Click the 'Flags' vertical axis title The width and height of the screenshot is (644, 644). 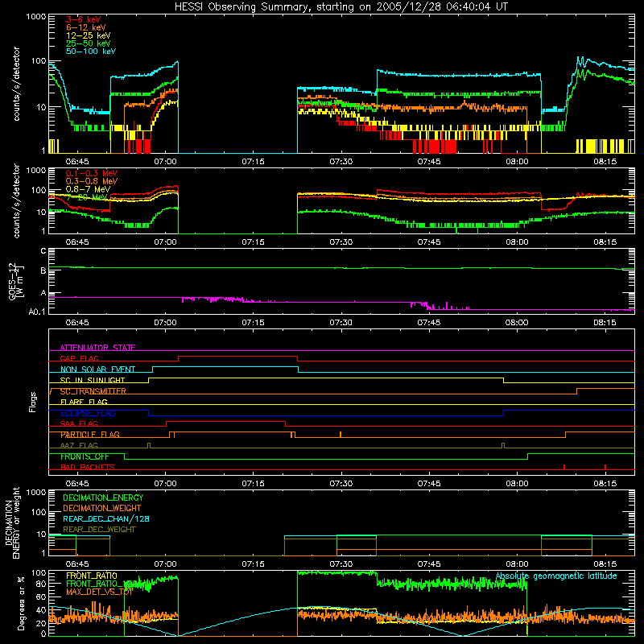[x=33, y=402]
